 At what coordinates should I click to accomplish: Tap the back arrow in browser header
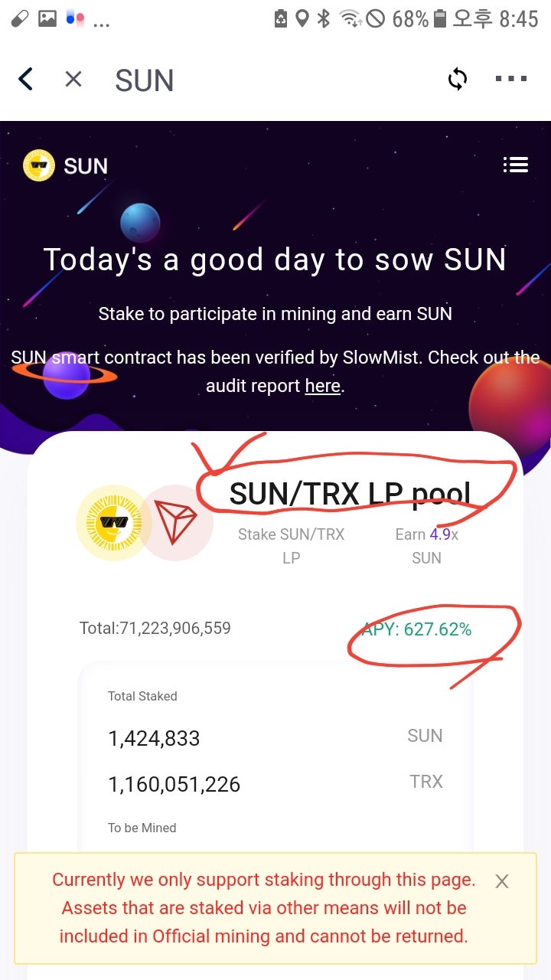coord(26,79)
